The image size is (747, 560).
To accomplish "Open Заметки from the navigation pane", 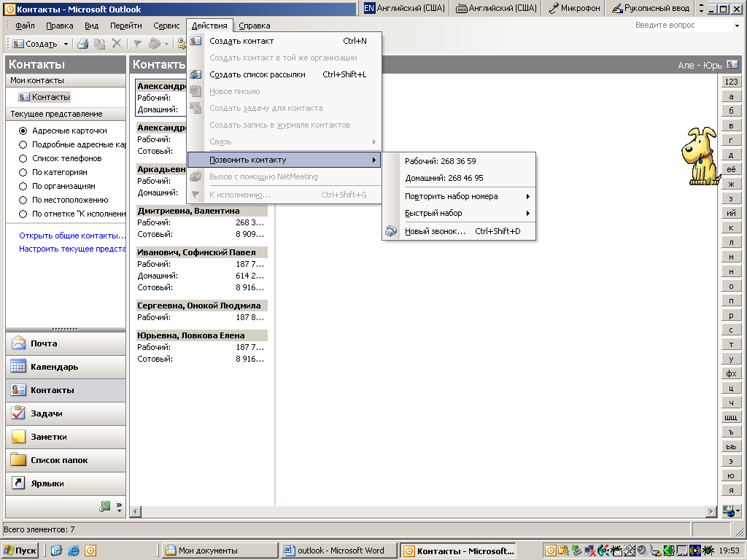I will [x=66, y=437].
